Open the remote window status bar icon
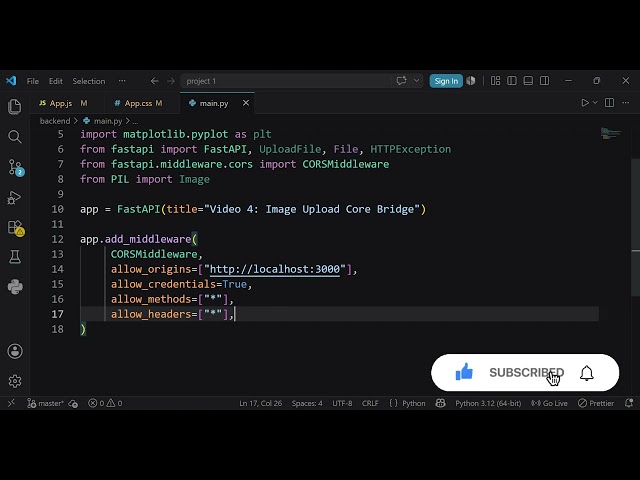This screenshot has height=480, width=640. click(11, 403)
